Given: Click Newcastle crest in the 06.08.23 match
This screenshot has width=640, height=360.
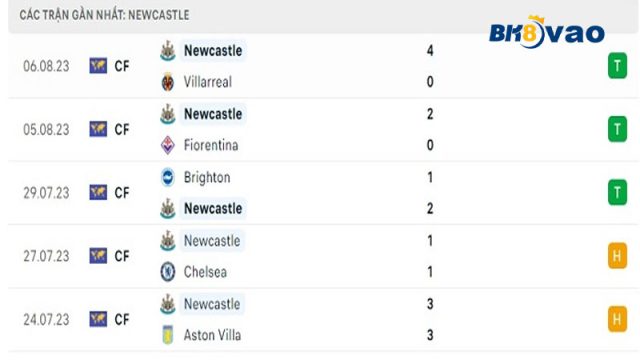Looking at the screenshot, I should tap(168, 51).
